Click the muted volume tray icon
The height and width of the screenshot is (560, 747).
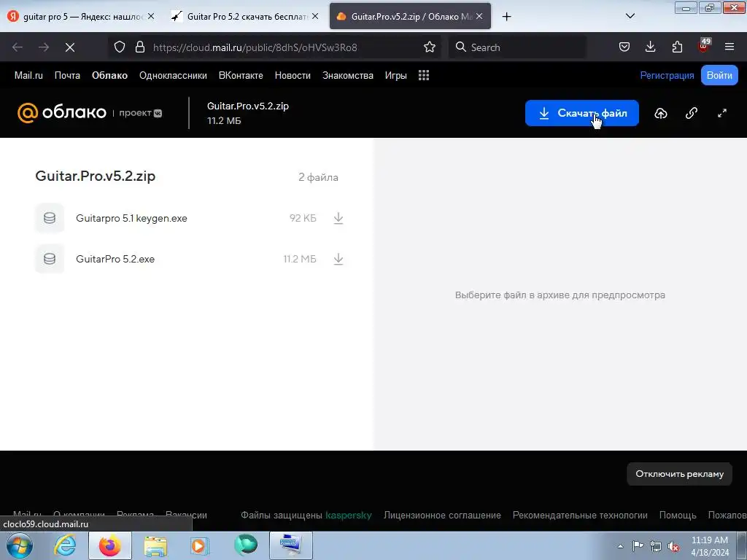click(x=673, y=546)
